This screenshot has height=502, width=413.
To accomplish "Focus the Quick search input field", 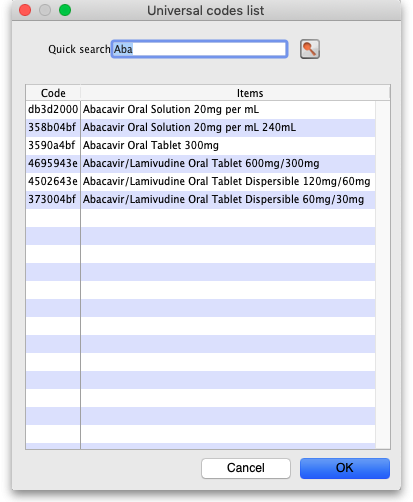I will (x=199, y=49).
